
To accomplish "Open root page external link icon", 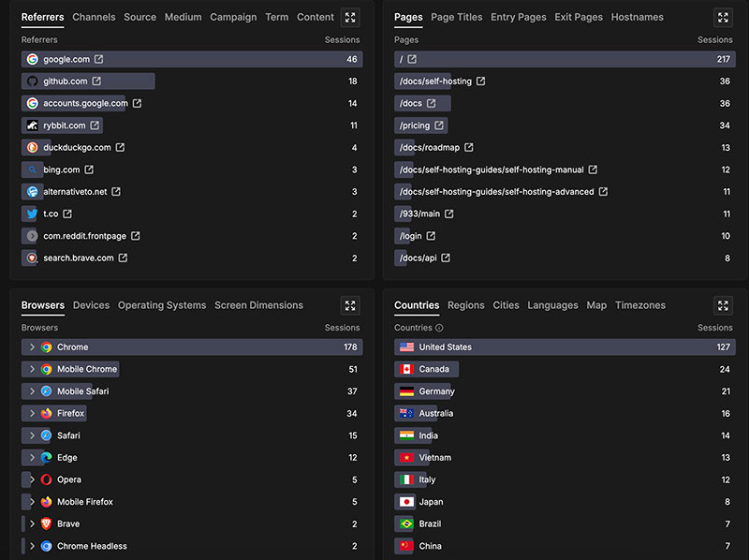I will 412,59.
